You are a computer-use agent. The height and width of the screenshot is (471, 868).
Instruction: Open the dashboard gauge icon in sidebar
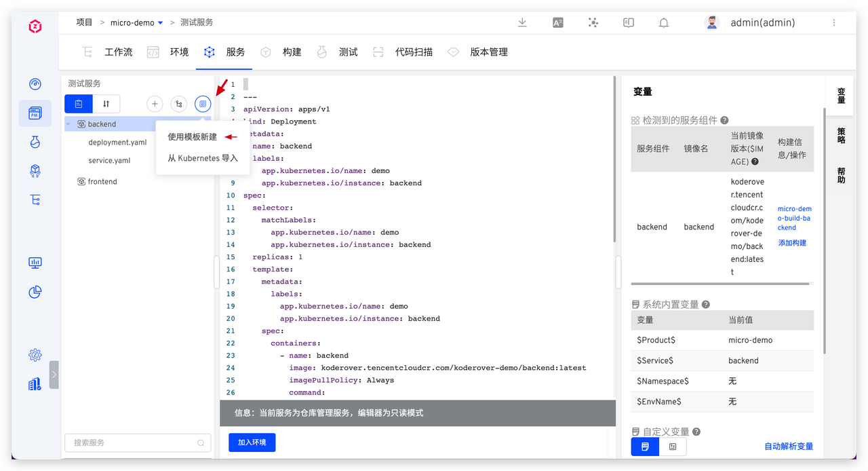pos(35,84)
